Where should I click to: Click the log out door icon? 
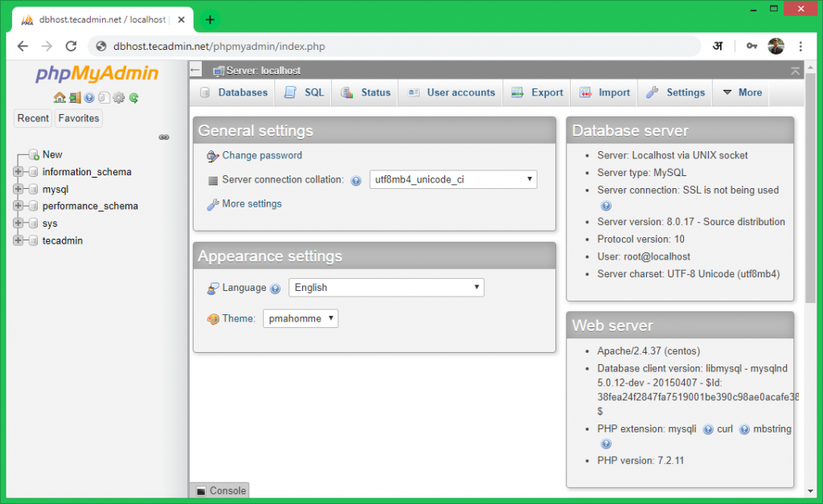pos(74,98)
